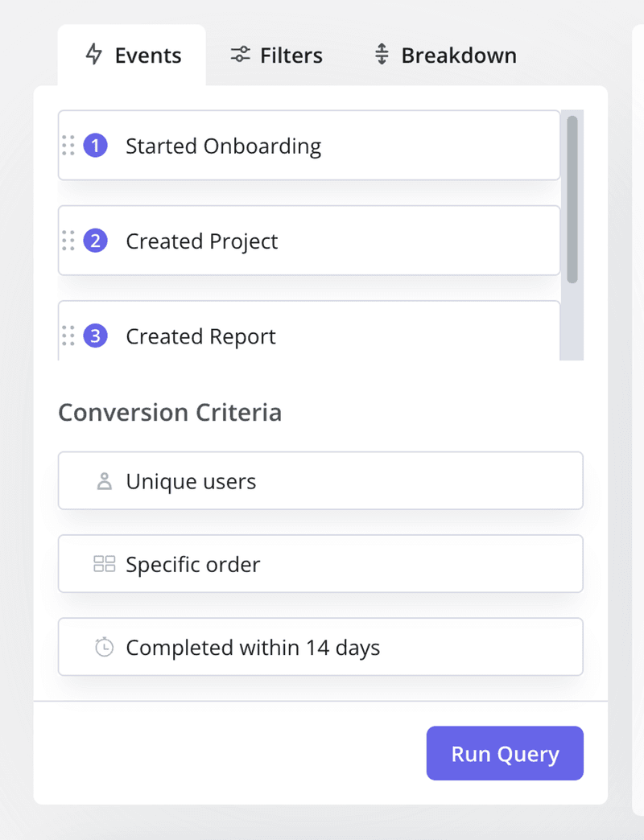The height and width of the screenshot is (840, 644).
Task: Click the sliders icon next to Filters
Action: point(240,55)
